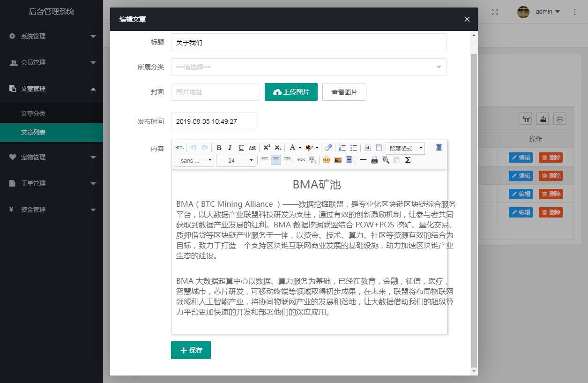This screenshot has height=383, width=588.
Task: Toggle underline formatting in the editor toolbar
Action: tap(241, 148)
